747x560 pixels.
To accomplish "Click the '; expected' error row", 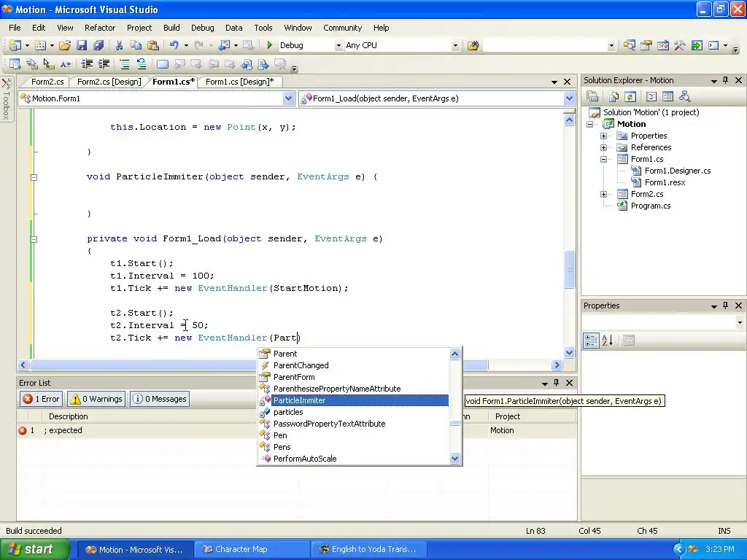I will (x=296, y=430).
